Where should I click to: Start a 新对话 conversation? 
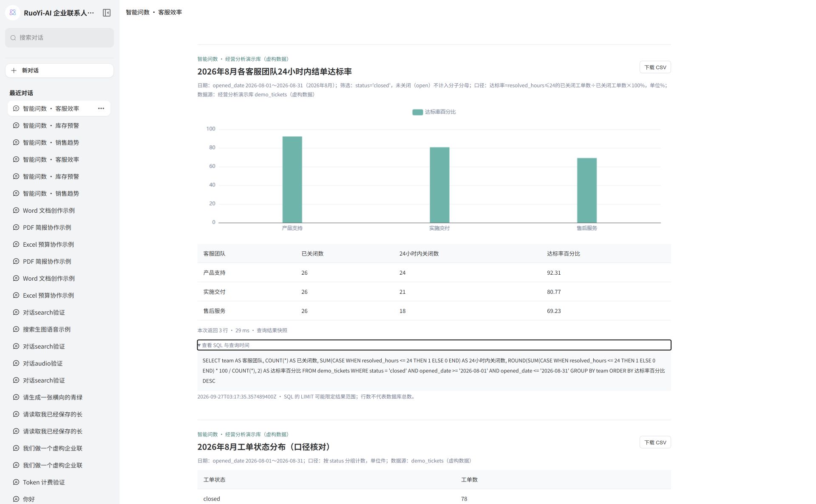point(59,70)
